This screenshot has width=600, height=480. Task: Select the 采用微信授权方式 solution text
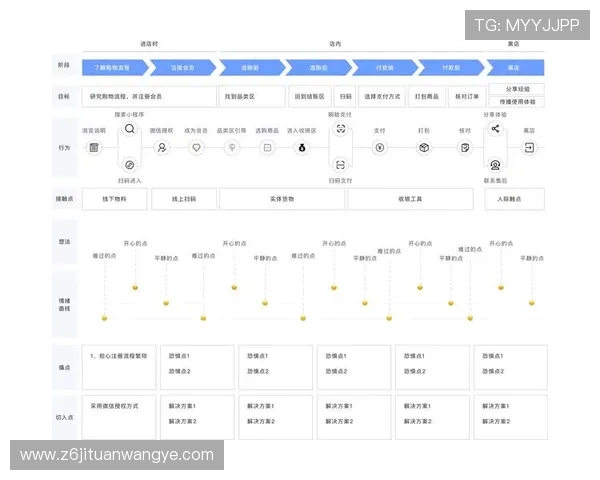pyautogui.click(x=114, y=406)
